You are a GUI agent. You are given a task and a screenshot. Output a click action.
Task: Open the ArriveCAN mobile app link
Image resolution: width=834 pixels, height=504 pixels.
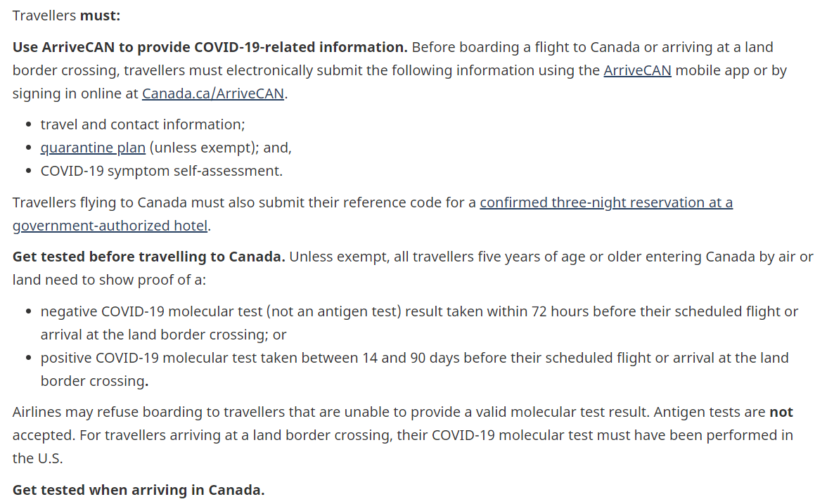pyautogui.click(x=637, y=70)
